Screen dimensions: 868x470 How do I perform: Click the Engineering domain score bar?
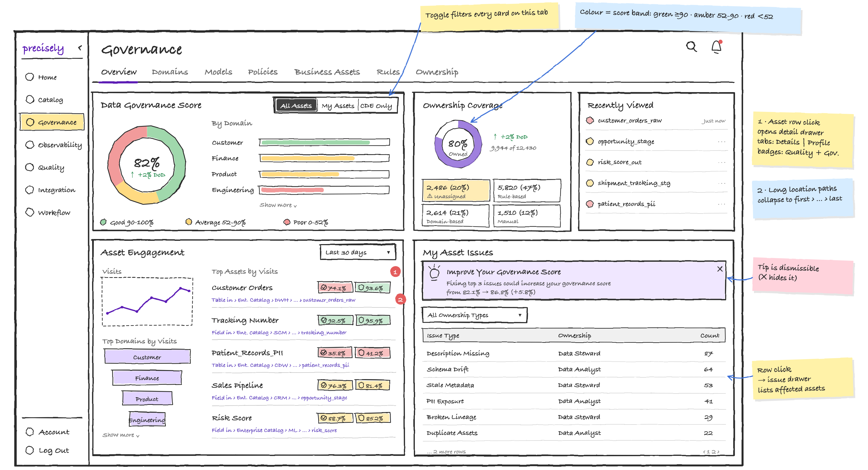click(324, 190)
